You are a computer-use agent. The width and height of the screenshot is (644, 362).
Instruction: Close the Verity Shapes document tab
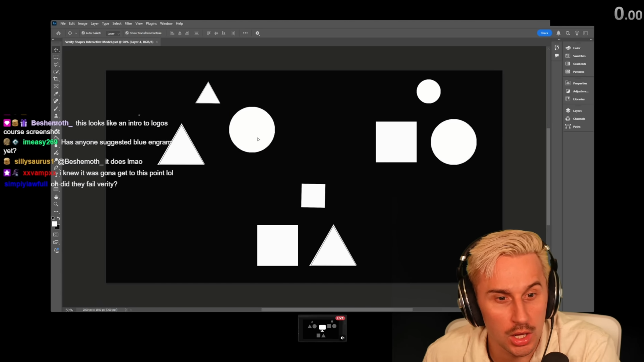click(x=157, y=42)
